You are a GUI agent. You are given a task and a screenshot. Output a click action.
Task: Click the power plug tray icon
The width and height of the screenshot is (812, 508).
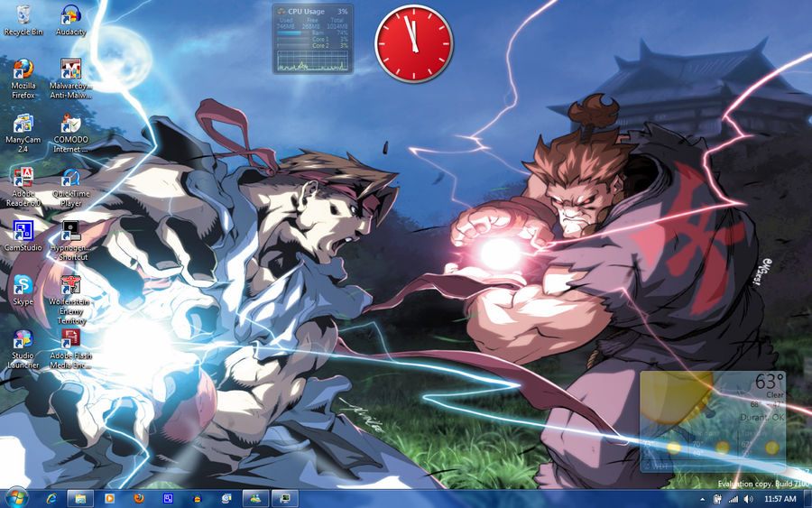pos(718,499)
